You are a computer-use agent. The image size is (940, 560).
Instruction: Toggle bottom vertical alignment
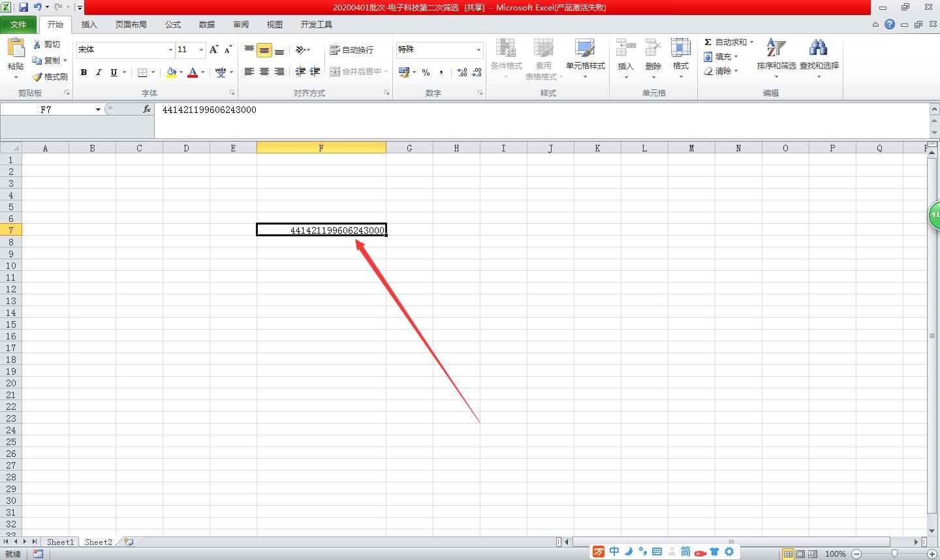click(x=279, y=50)
